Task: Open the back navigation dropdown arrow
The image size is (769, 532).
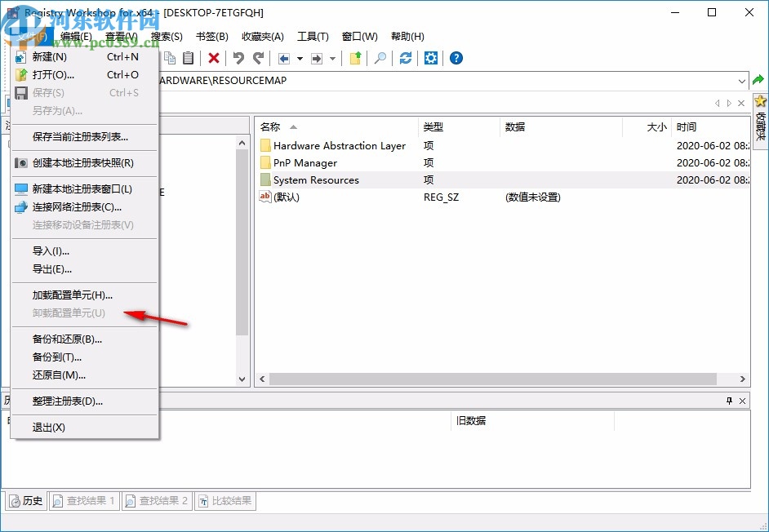Action: 298,58
